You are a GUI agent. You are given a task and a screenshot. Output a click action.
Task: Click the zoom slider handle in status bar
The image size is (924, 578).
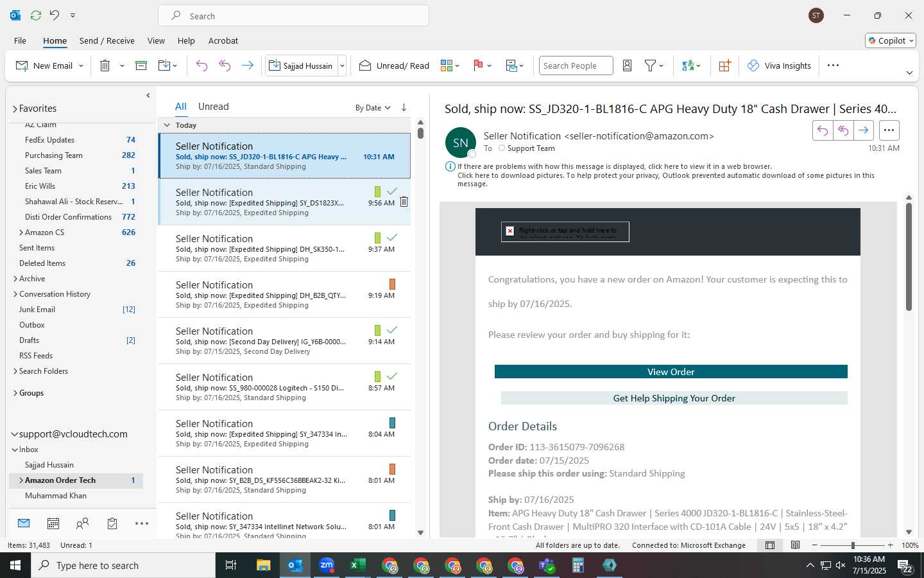pos(853,545)
